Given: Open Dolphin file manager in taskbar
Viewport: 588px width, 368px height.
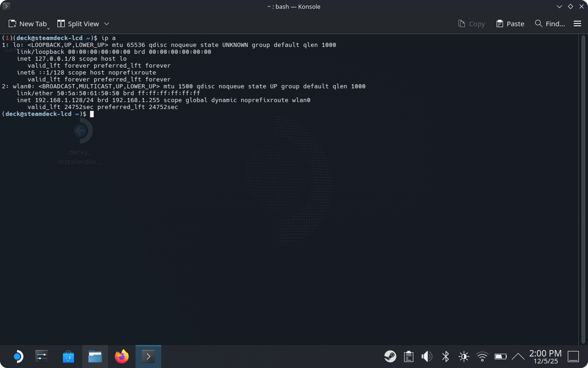Looking at the screenshot, I should point(95,356).
